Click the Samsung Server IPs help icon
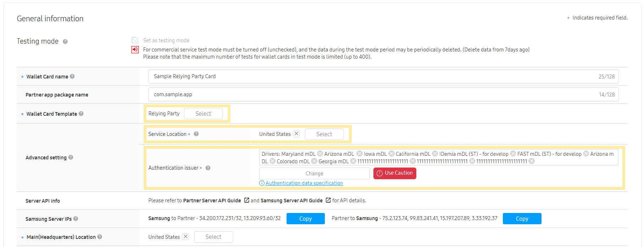 (x=76, y=219)
